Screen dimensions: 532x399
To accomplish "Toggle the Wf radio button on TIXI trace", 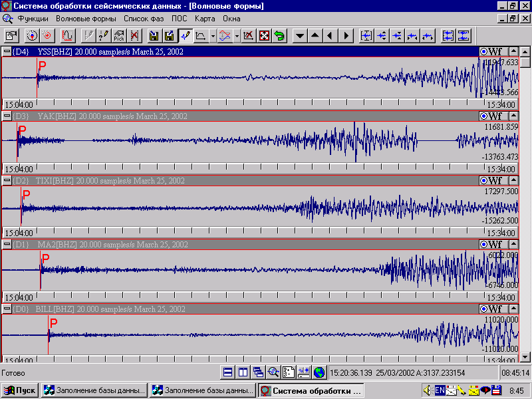I will 484,181.
